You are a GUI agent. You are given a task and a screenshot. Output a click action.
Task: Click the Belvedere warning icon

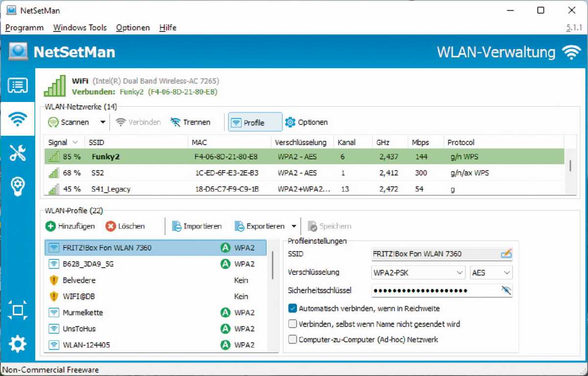point(54,280)
